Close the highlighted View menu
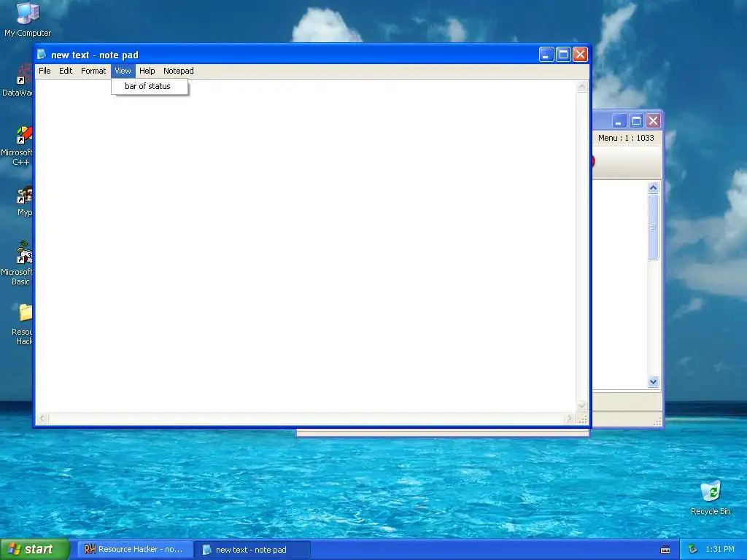 click(x=123, y=71)
